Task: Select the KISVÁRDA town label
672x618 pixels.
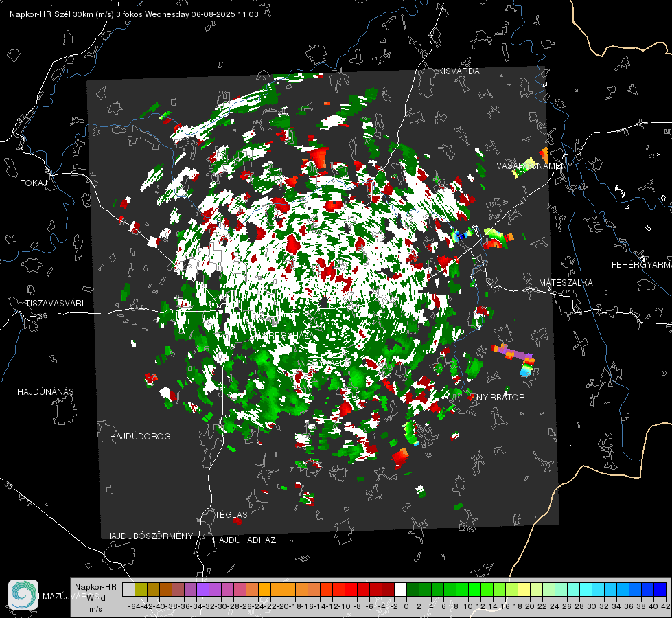Action: coord(459,71)
